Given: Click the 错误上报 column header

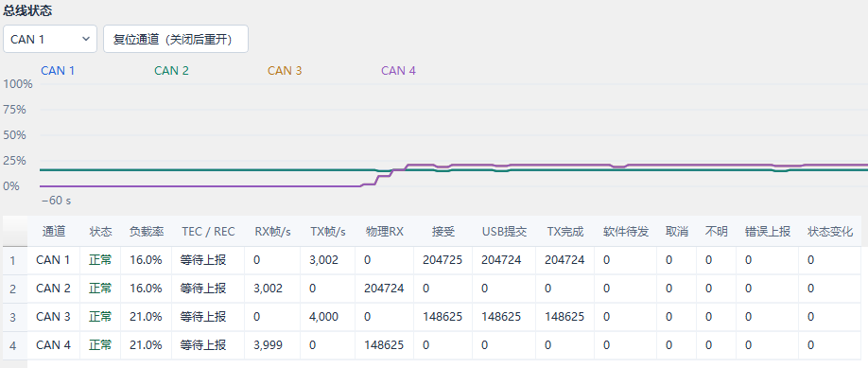Looking at the screenshot, I should [x=767, y=231].
